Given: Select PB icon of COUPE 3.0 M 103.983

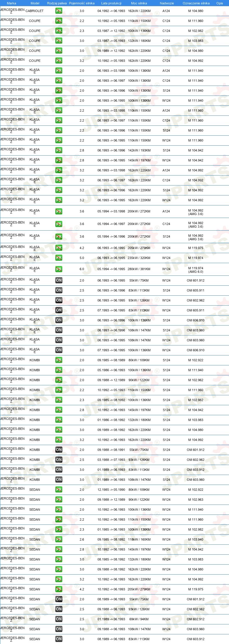Looking at the screenshot, I should tap(59, 41).
